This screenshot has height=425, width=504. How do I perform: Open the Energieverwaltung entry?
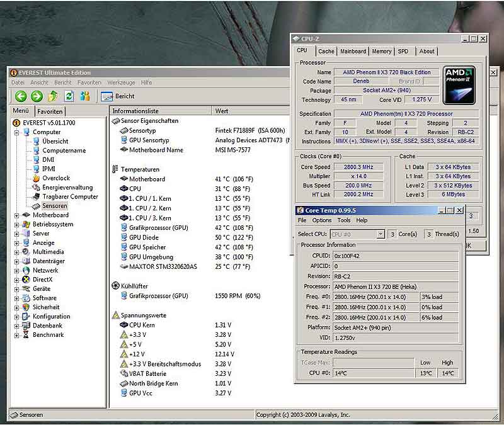click(67, 187)
